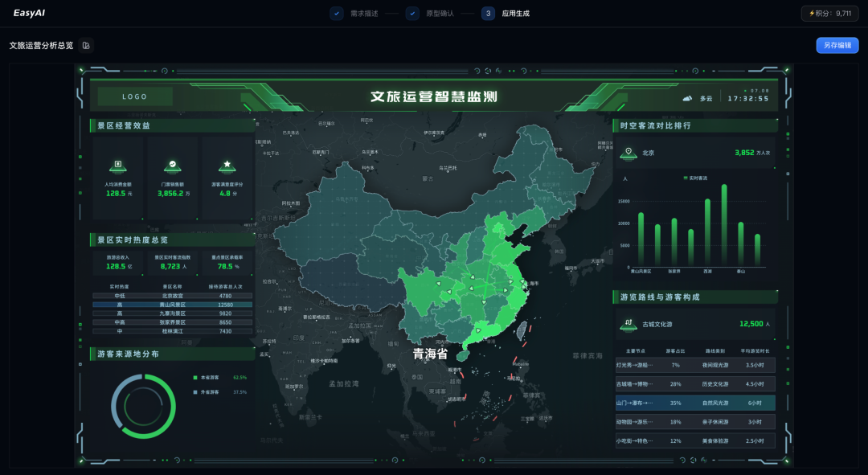Select the 夜间观光游 route row
Screen dimensions: 868x475
pyautogui.click(x=695, y=365)
